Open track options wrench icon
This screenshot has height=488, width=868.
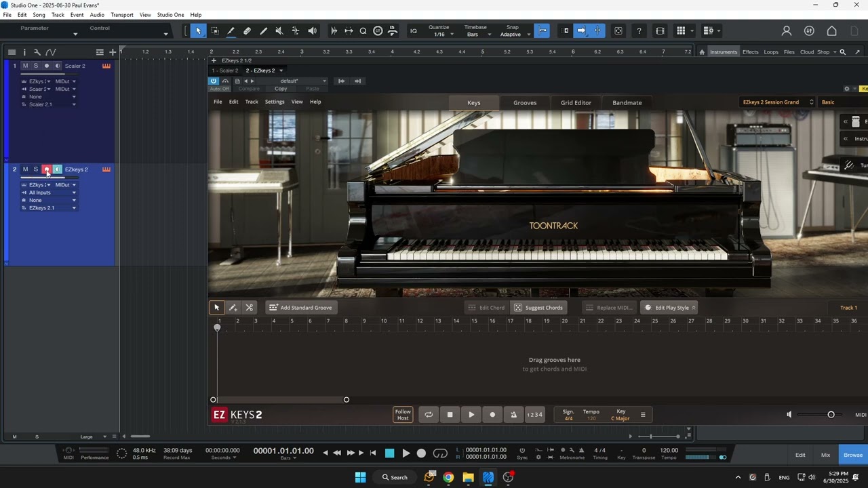(x=37, y=52)
